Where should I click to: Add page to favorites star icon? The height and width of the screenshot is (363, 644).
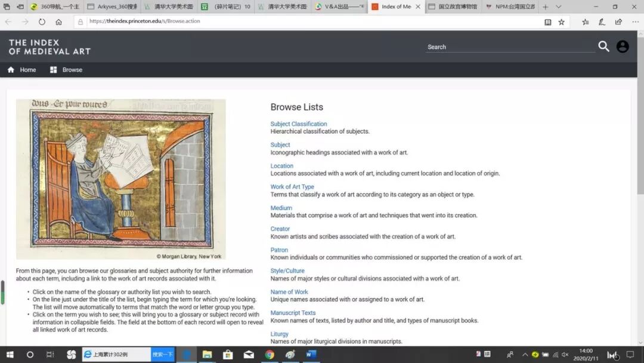pos(562,22)
